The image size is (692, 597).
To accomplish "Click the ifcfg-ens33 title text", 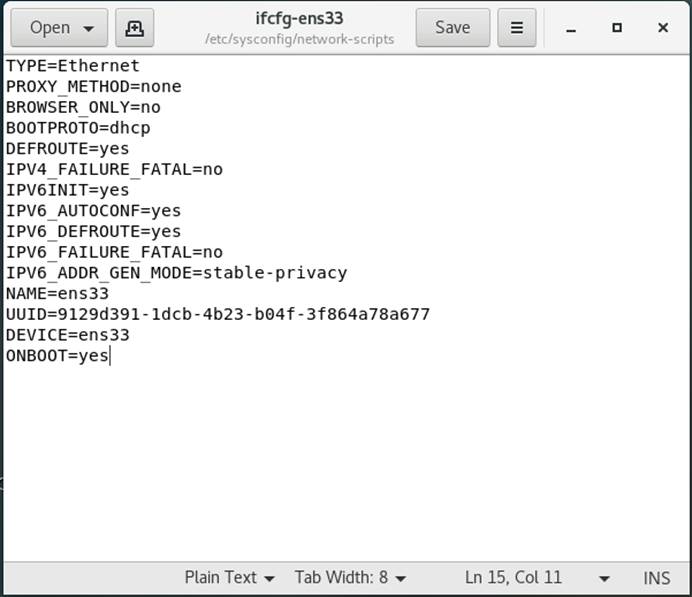I will coord(299,19).
